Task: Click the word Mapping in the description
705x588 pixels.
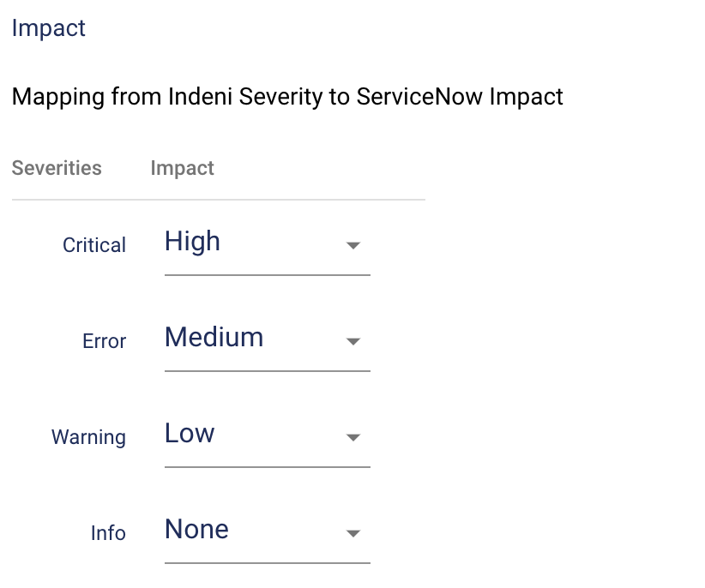Action: [58, 97]
